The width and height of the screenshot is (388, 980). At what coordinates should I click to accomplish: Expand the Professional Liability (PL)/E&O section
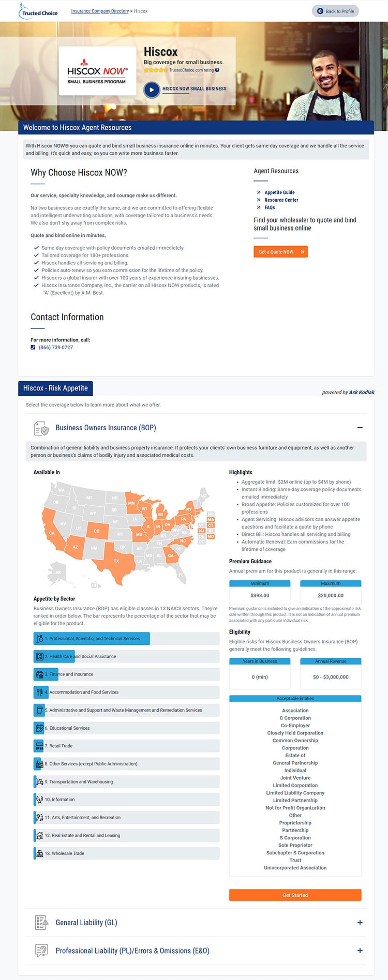click(360, 951)
